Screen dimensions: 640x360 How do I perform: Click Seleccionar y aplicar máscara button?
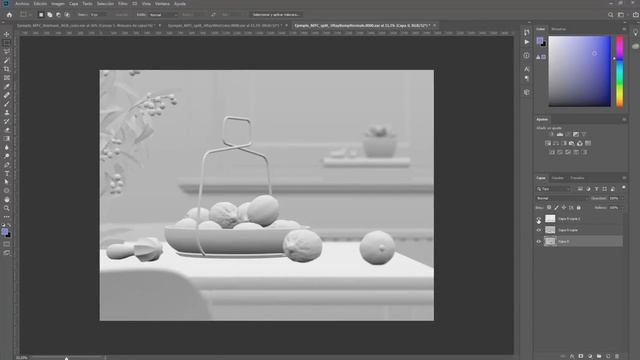(276, 15)
